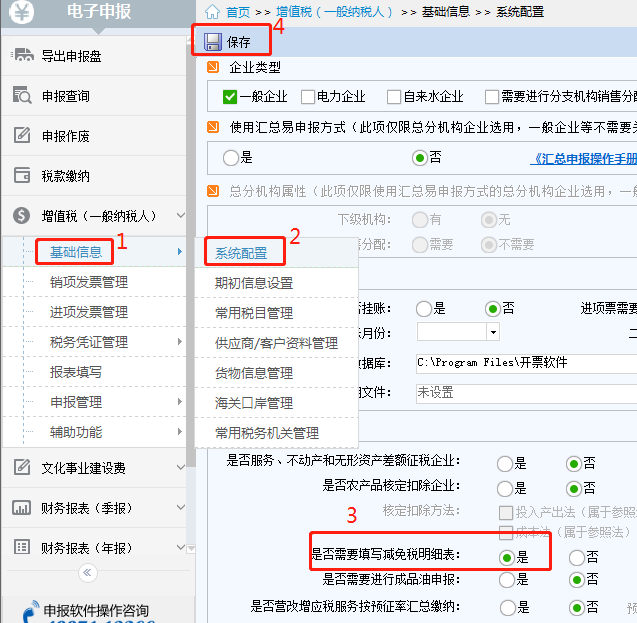Check the 自来水企业 checkbox
Viewport: 637px width, 623px height.
click(394, 97)
